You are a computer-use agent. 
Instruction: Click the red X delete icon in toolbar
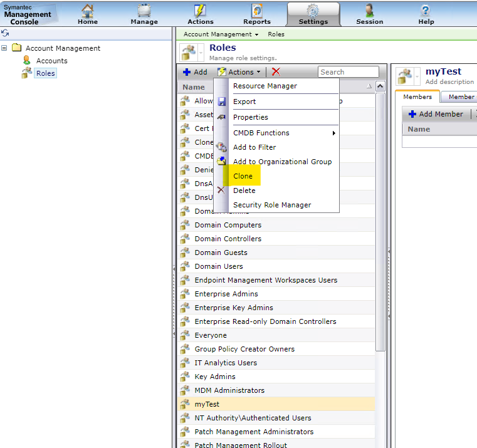point(276,72)
